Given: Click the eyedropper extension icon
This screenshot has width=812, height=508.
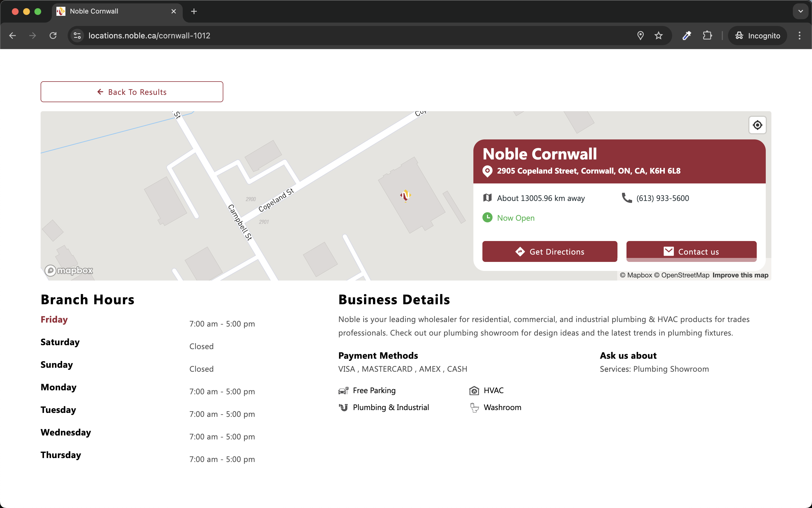Looking at the screenshot, I should click(687, 36).
